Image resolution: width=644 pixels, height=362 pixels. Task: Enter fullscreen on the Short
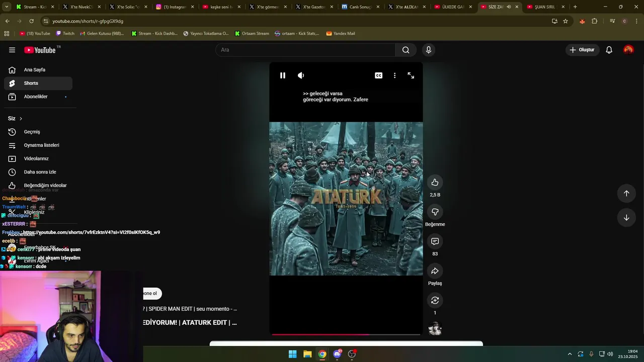[411, 75]
